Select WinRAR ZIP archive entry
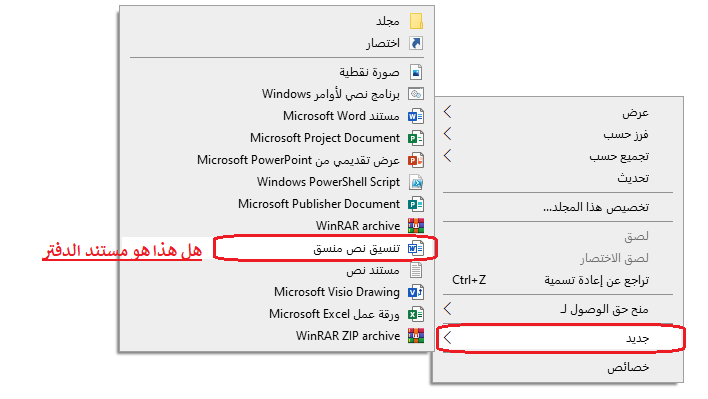The image size is (708, 399). coord(277,336)
